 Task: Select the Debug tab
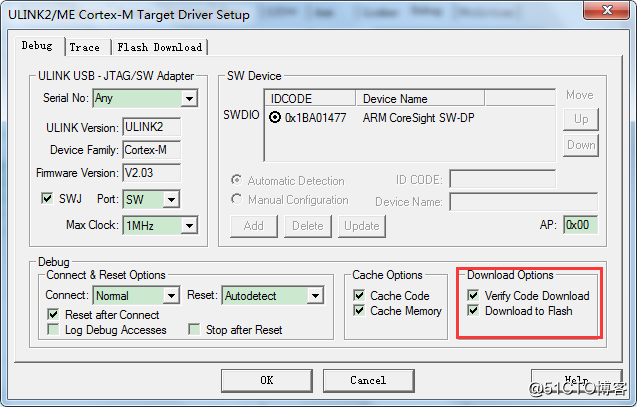[38, 46]
